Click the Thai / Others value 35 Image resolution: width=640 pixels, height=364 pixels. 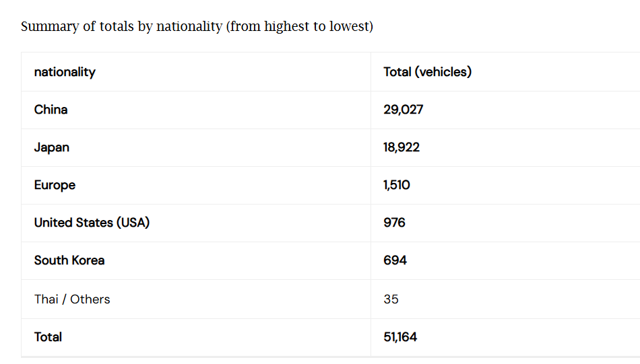[391, 299]
